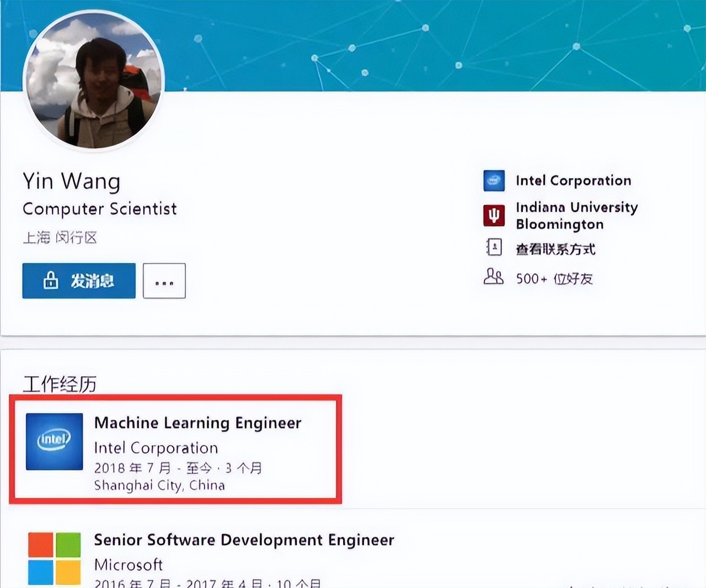Click the Indiana University trident logo

click(494, 215)
